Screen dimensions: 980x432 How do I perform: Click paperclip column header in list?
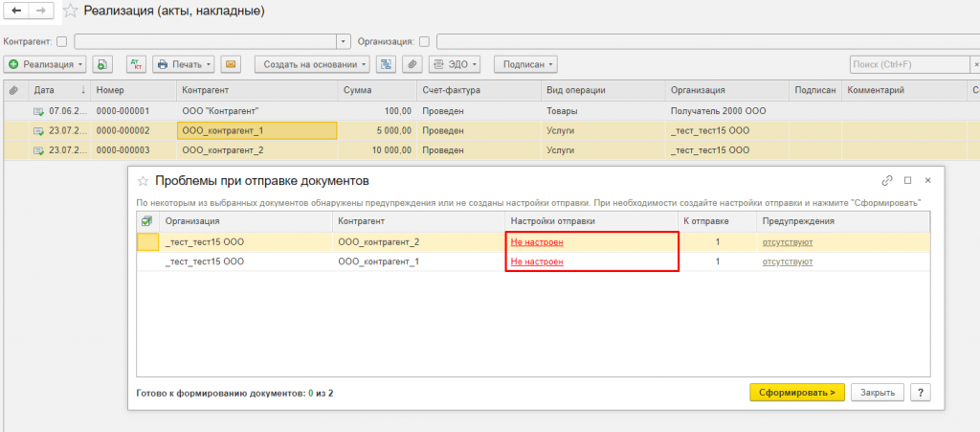pos(13,90)
